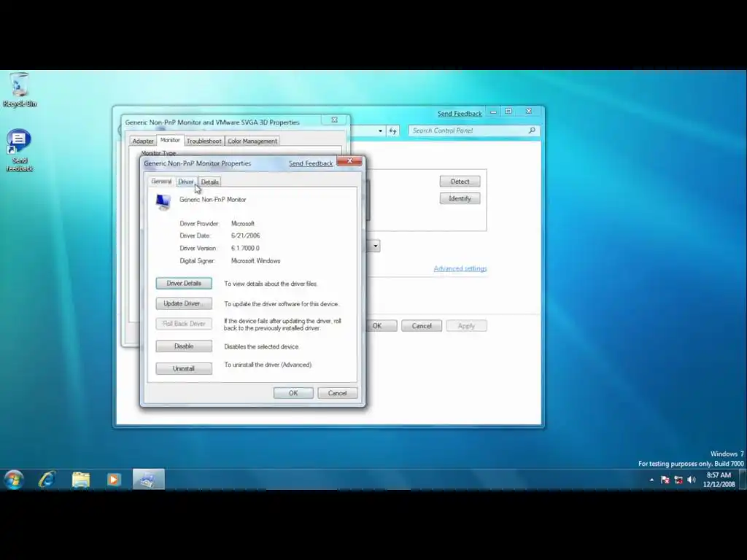Open the network tray icon
Image resolution: width=747 pixels, height=560 pixels.
[678, 480]
